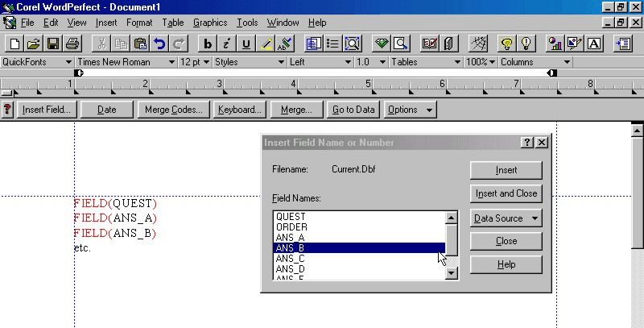Undo the last action
Image resolution: width=644 pixels, height=328 pixels.
[159, 44]
